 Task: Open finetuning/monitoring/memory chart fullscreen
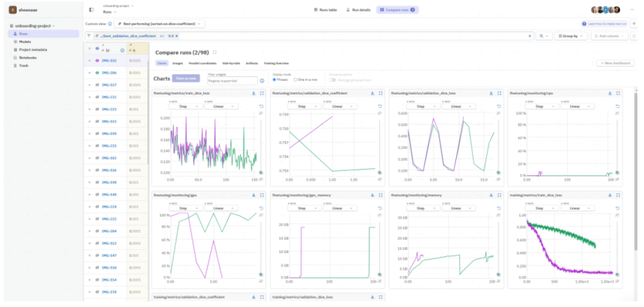coord(499,196)
